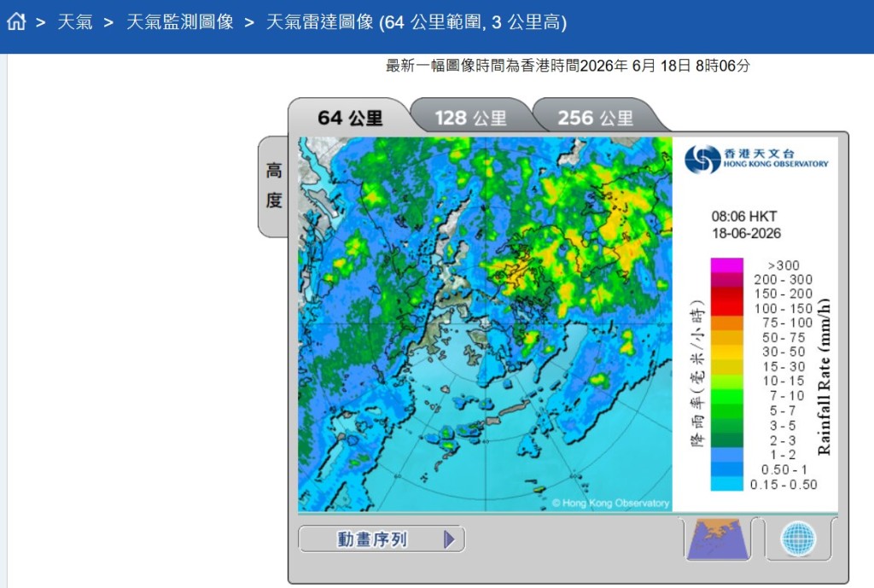Click the 7 - 10 legend value
This screenshot has width=874, height=588.
pos(786,396)
